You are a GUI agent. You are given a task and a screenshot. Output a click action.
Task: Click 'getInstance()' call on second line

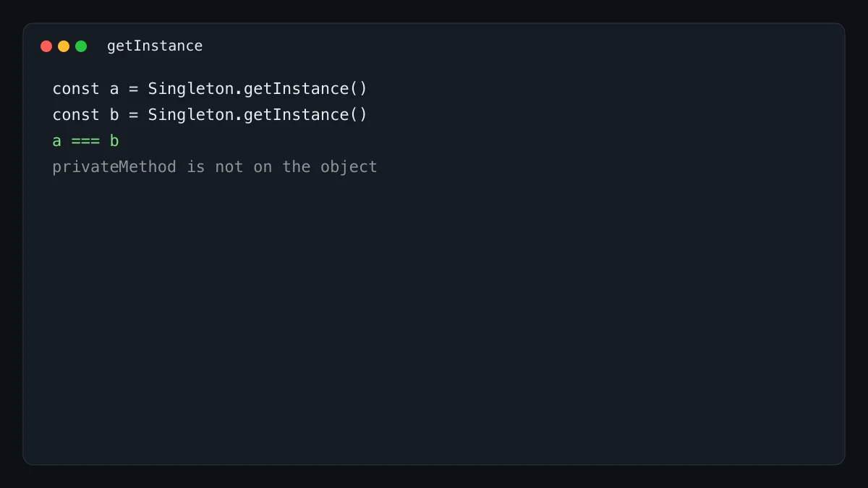point(306,115)
